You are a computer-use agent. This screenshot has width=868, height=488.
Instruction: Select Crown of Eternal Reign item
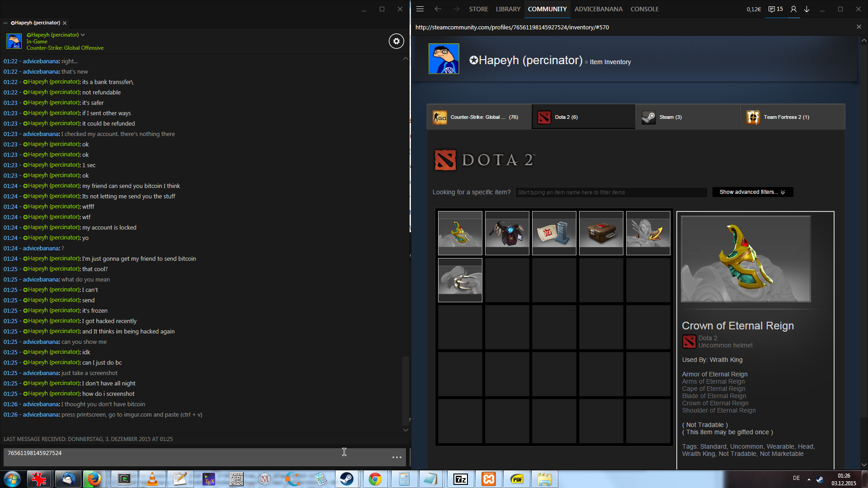click(x=460, y=233)
